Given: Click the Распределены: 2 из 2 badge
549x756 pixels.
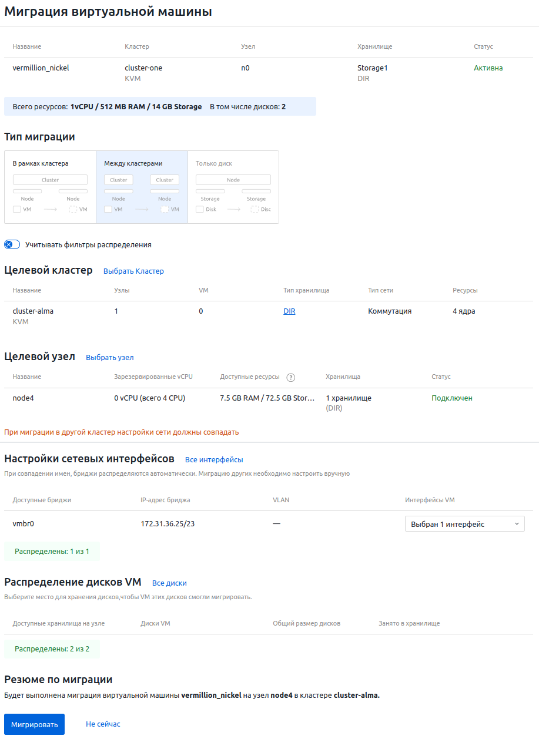Looking at the screenshot, I should [x=52, y=649].
